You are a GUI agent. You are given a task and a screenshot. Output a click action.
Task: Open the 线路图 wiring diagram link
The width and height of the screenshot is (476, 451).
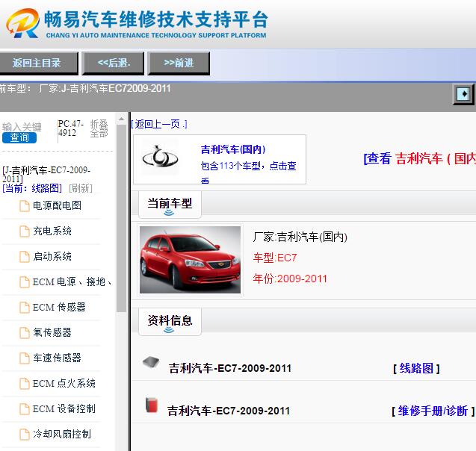416,368
